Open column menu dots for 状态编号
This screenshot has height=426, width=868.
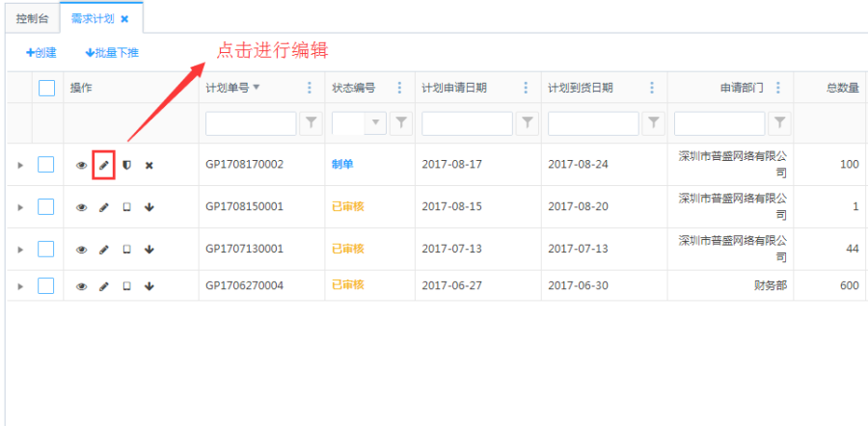(399, 88)
